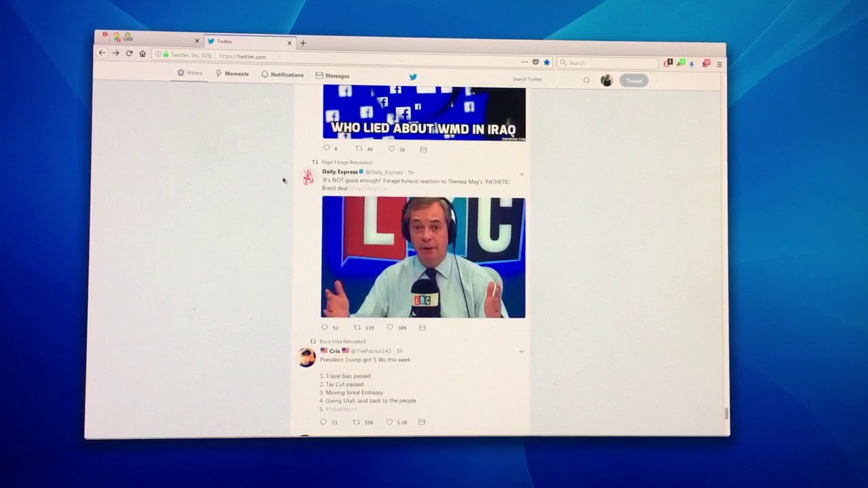Reply to the Daily Express tweet

pyautogui.click(x=325, y=327)
